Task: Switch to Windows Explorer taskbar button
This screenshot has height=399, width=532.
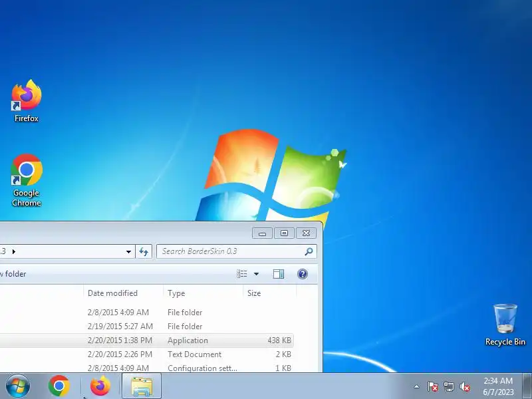Action: coord(142,386)
